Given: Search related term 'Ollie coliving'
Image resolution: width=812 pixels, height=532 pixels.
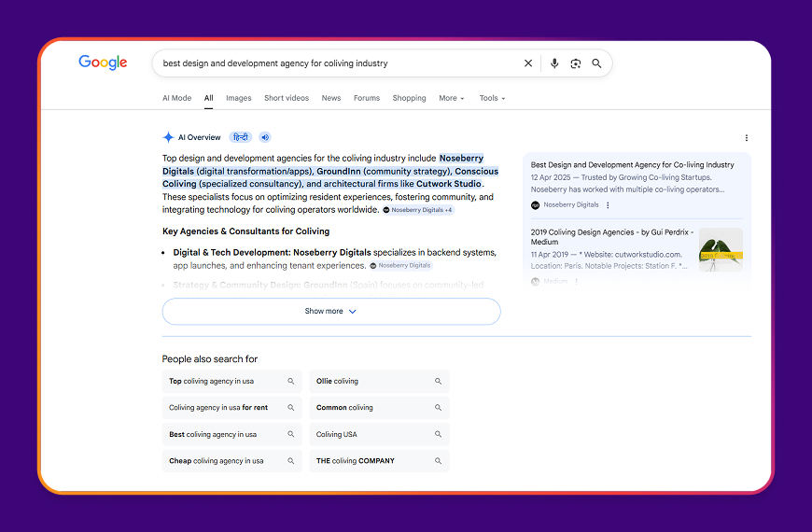Looking at the screenshot, I should [x=379, y=381].
